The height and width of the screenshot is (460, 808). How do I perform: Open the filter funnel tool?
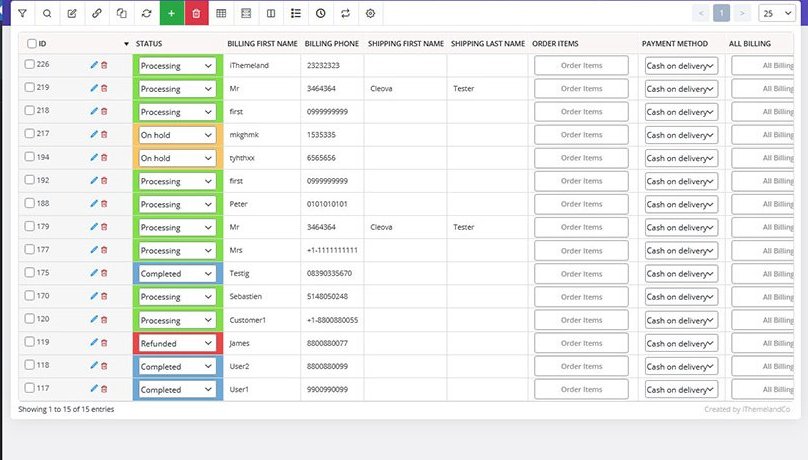(x=22, y=13)
